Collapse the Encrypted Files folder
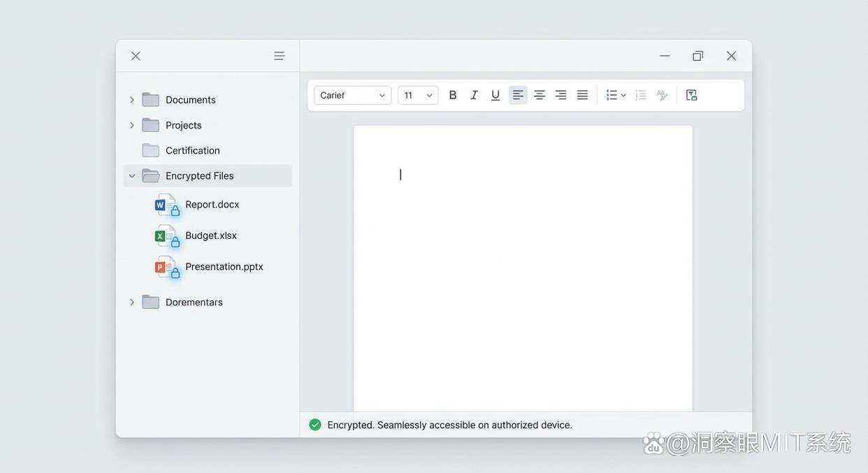868x473 pixels. pyautogui.click(x=132, y=176)
